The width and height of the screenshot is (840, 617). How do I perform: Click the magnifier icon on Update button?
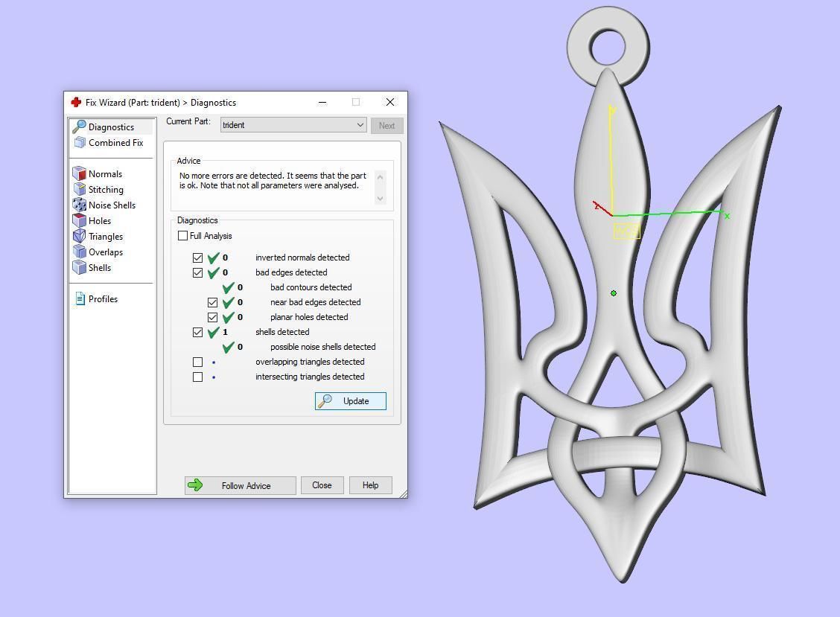pos(325,400)
